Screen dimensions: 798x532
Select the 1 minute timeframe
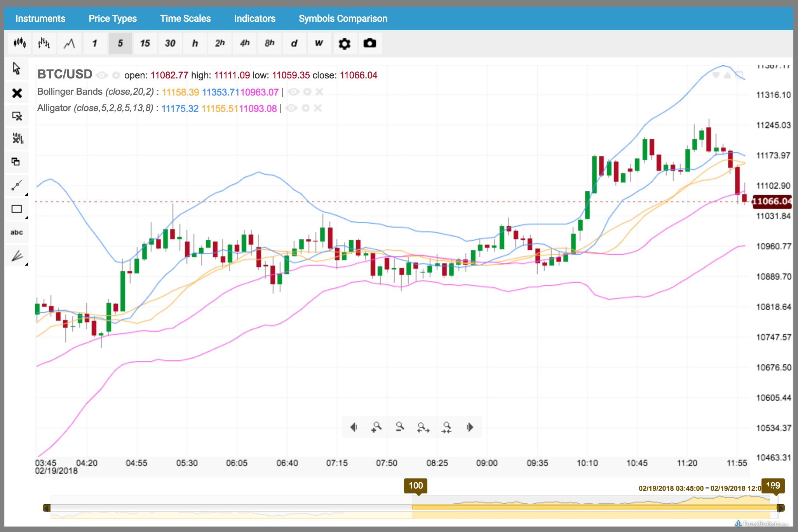coord(95,43)
